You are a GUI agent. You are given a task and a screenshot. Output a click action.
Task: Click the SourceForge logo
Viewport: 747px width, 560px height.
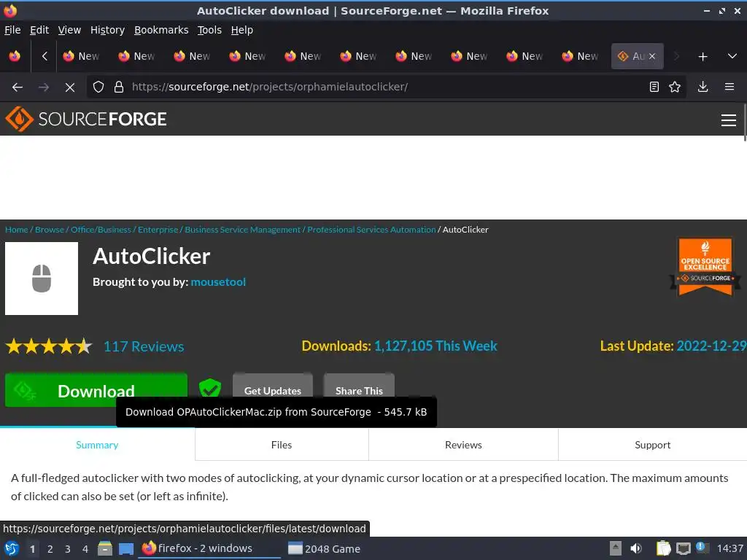(86, 119)
